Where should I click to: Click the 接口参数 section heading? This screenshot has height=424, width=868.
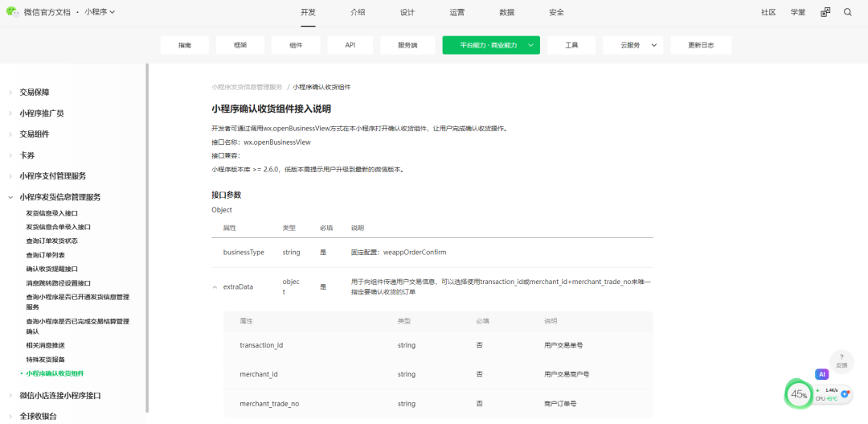(227, 195)
